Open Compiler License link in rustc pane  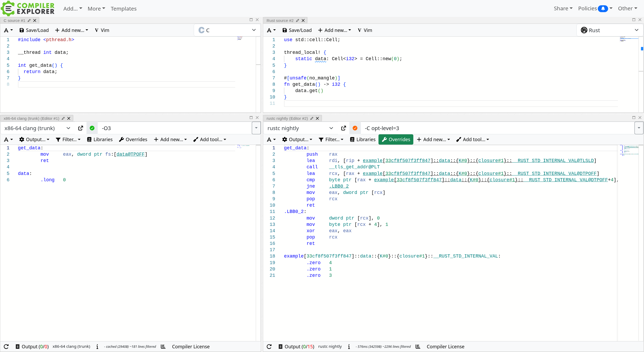coord(445,346)
